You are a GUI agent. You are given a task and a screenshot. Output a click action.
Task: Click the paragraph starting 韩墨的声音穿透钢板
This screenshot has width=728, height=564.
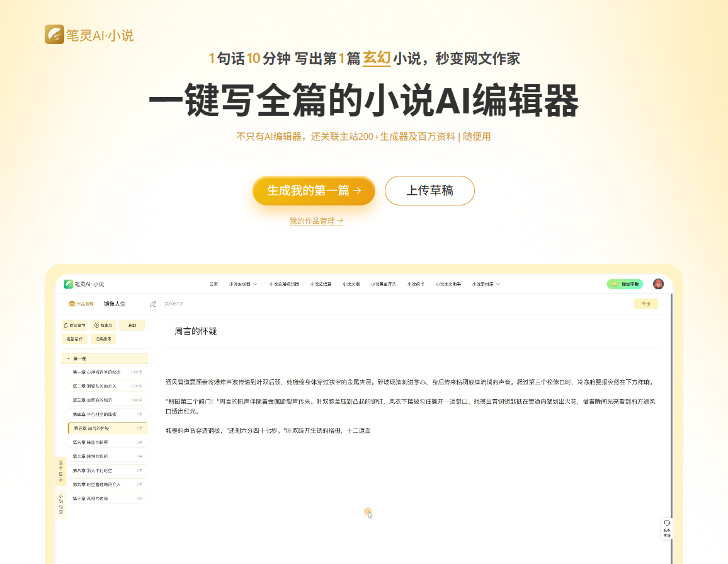click(268, 430)
